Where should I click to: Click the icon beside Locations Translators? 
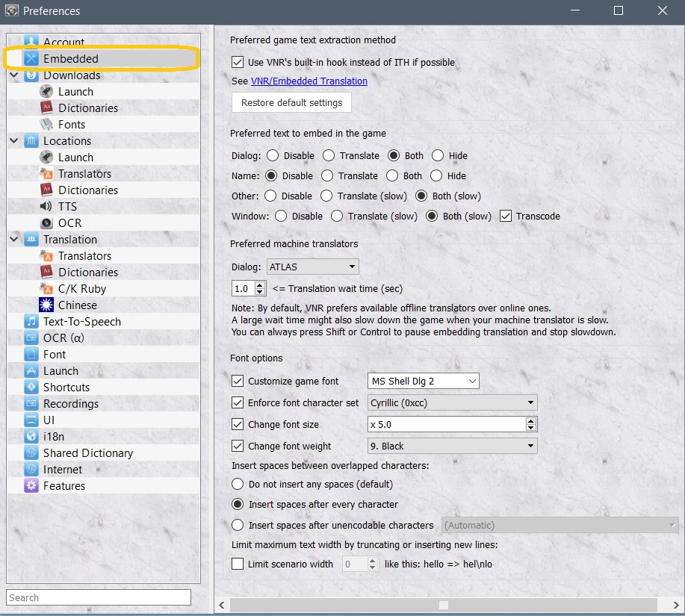point(46,174)
